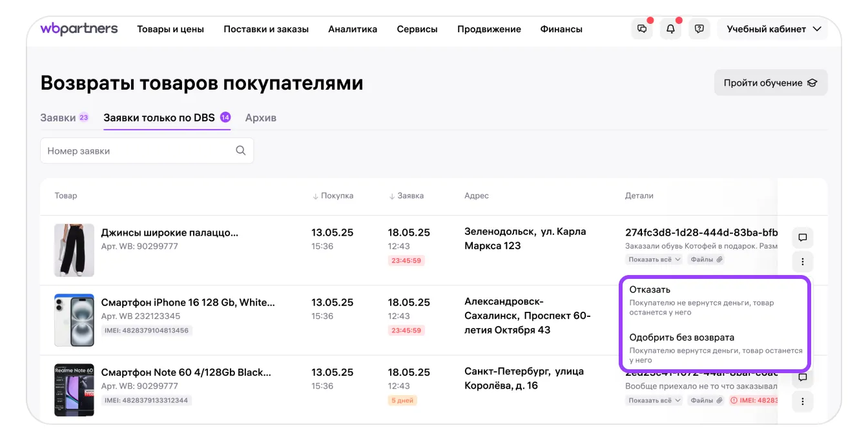
Task: Open chat for the jeans return request
Action: point(802,238)
